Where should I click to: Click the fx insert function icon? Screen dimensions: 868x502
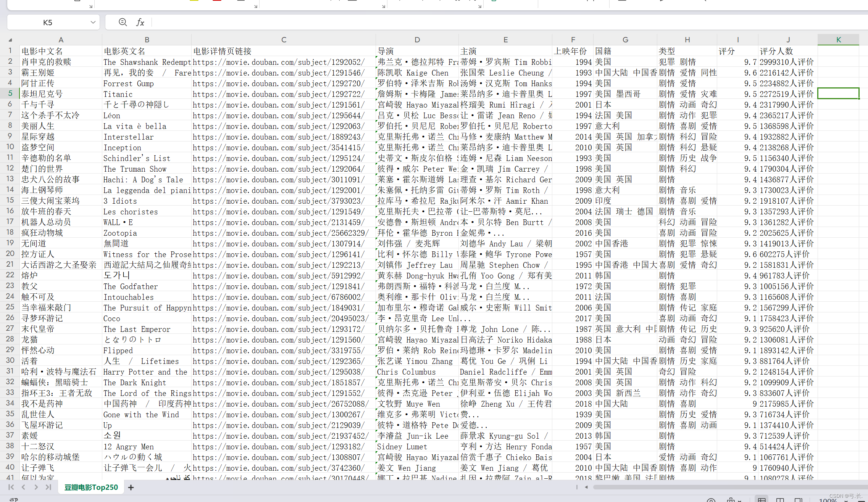pyautogui.click(x=140, y=22)
